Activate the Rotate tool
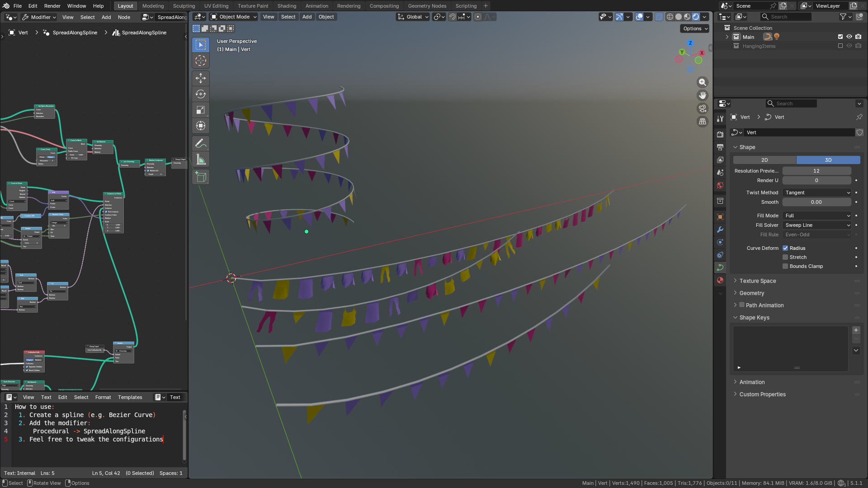The height and width of the screenshot is (488, 868). click(x=201, y=94)
